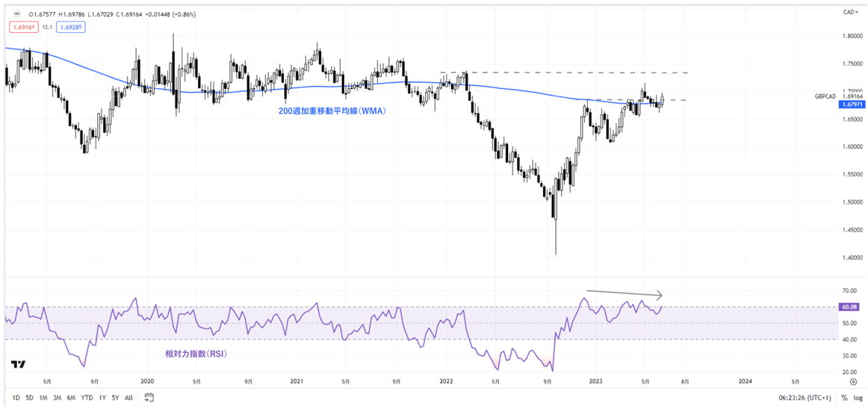
Task: Click the spread value 12.1
Action: [48, 26]
